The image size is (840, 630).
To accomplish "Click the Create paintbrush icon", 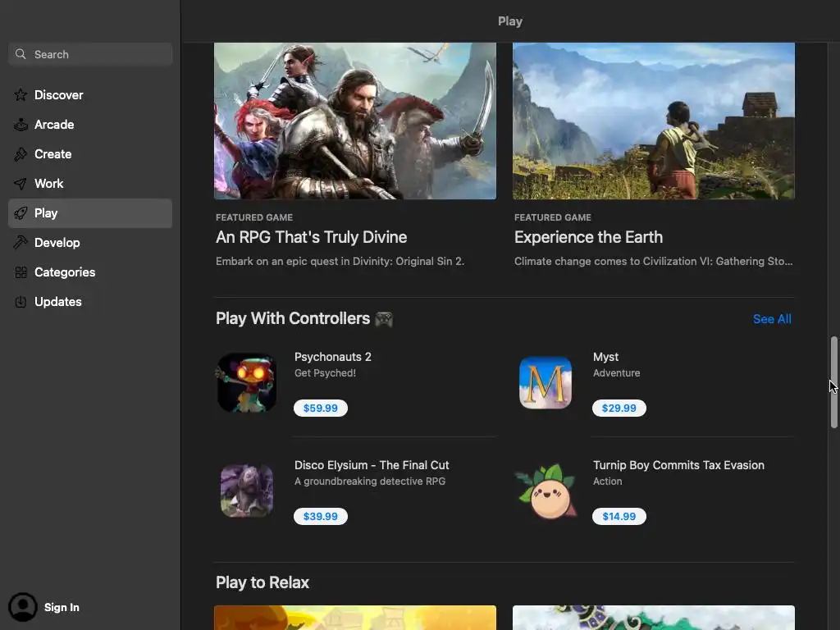I will (x=21, y=154).
